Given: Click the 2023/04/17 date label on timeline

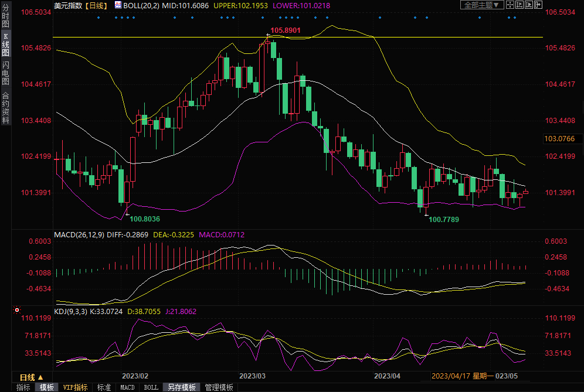Looking at the screenshot, I should point(450,377).
